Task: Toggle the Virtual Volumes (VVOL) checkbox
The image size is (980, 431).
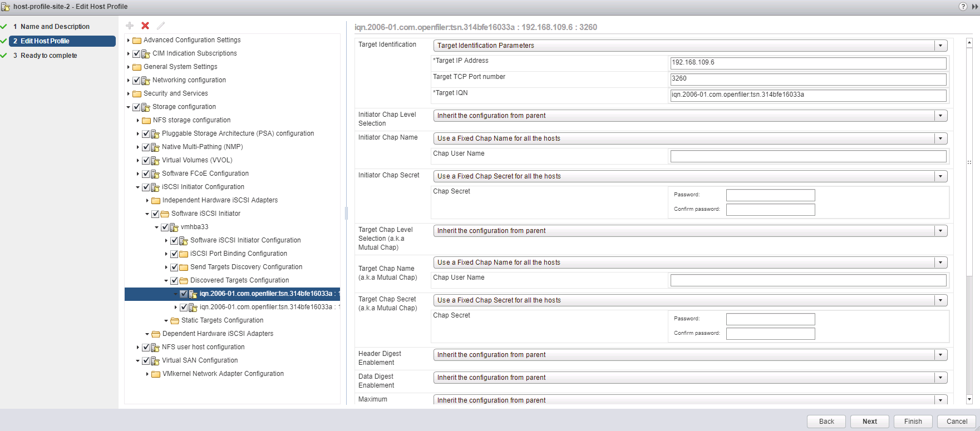Action: (146, 160)
